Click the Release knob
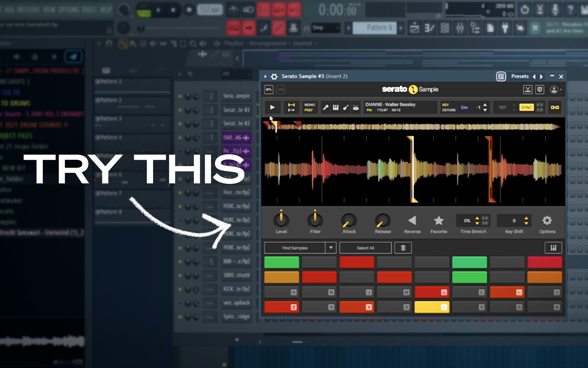The image size is (588, 368). point(383,220)
